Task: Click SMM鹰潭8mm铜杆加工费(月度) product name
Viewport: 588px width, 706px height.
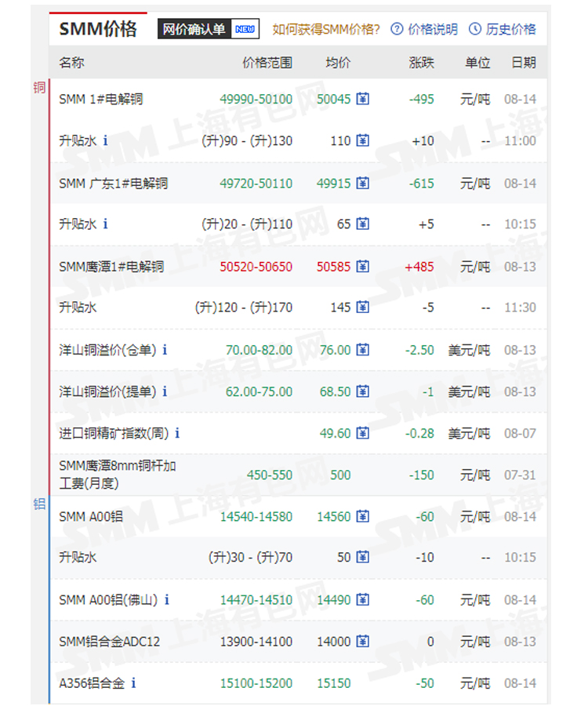Action: pyautogui.click(x=118, y=475)
